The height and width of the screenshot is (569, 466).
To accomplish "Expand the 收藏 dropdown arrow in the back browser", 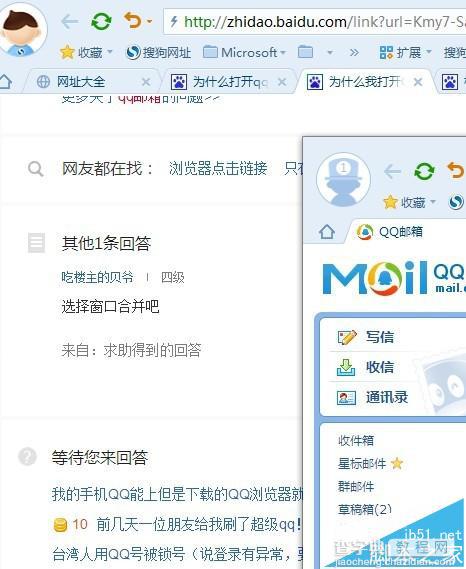I will [110, 52].
